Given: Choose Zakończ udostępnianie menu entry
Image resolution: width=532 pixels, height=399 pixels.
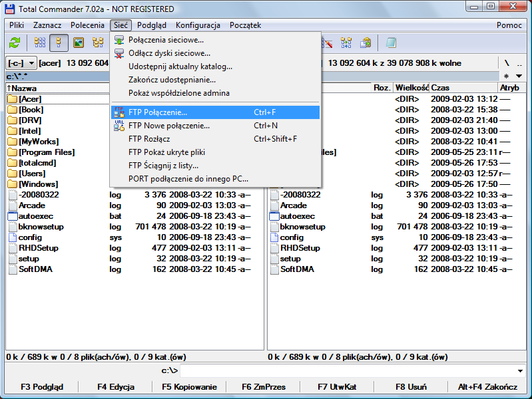Looking at the screenshot, I should coord(215,80).
